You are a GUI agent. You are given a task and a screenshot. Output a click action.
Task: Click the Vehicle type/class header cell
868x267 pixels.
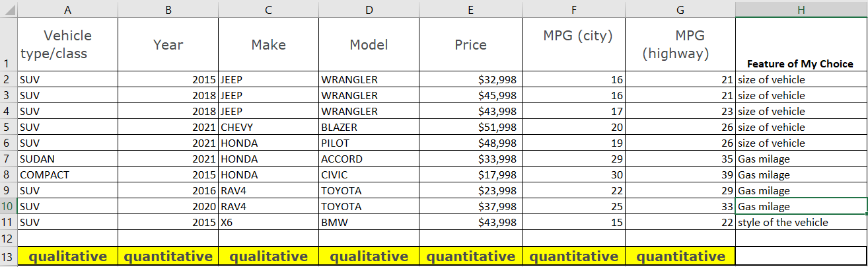(68, 44)
